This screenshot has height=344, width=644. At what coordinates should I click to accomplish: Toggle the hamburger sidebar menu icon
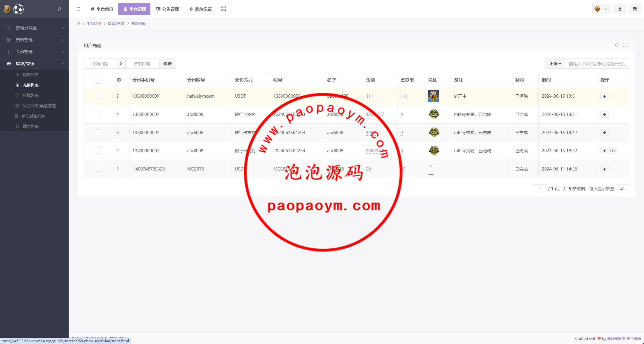(78, 9)
